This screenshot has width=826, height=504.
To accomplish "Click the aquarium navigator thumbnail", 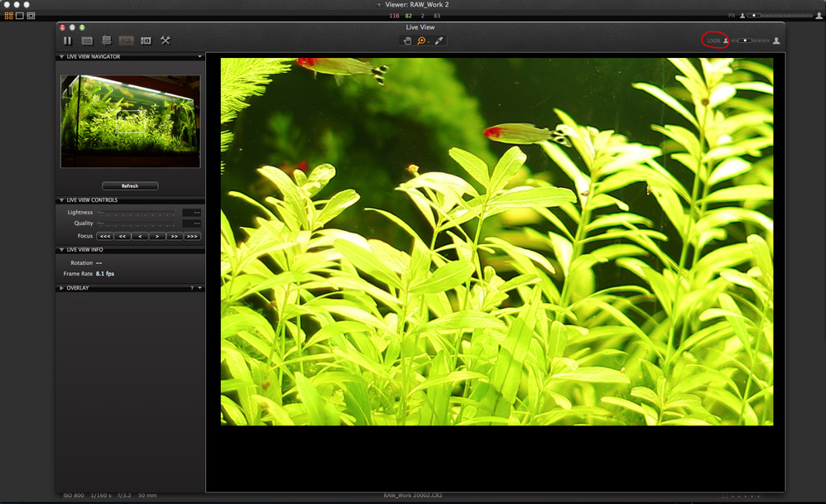I will pos(130,121).
